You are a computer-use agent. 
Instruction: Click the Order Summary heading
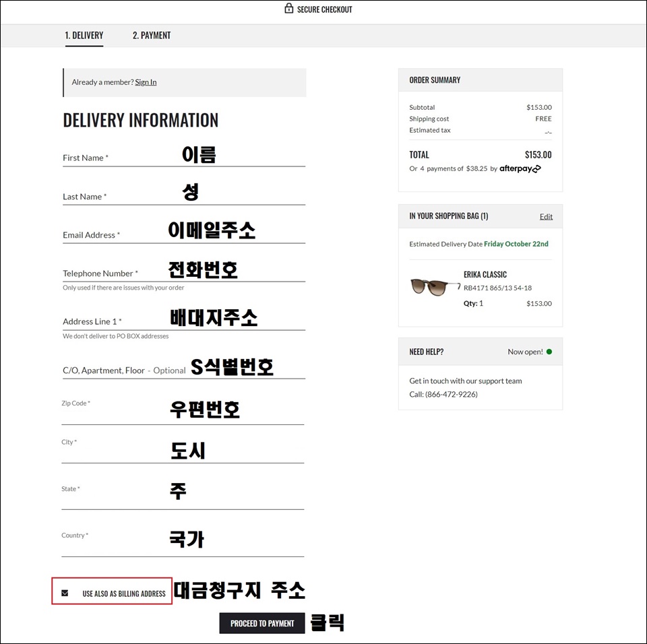point(435,80)
